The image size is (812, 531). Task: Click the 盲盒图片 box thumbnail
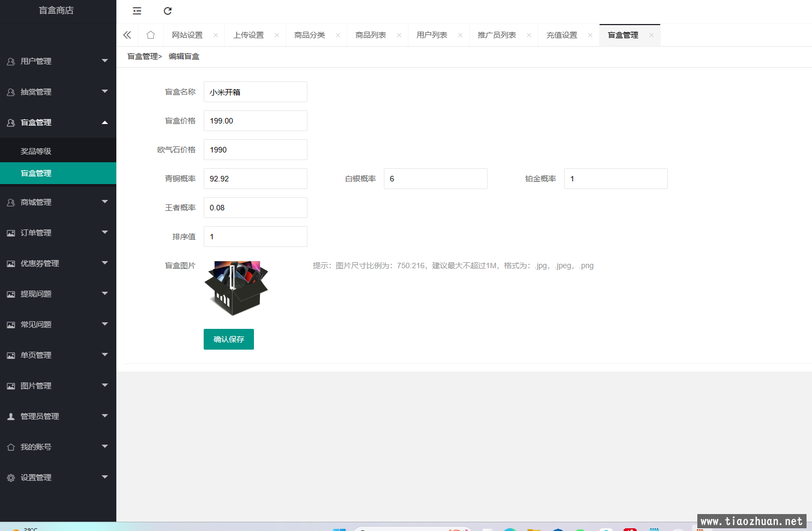(236, 288)
